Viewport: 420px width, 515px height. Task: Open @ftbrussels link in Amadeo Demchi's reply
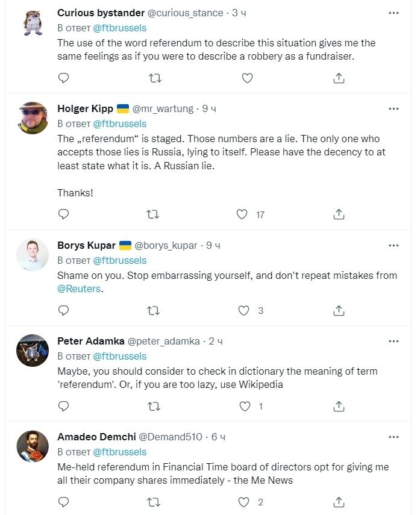[x=119, y=452]
